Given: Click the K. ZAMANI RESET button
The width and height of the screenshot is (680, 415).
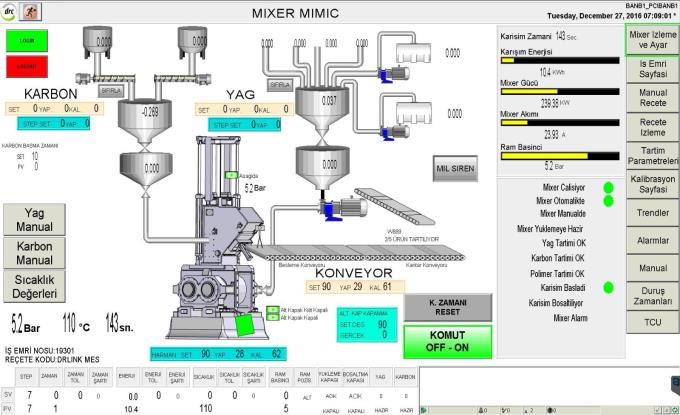Looking at the screenshot, I should [x=448, y=307].
